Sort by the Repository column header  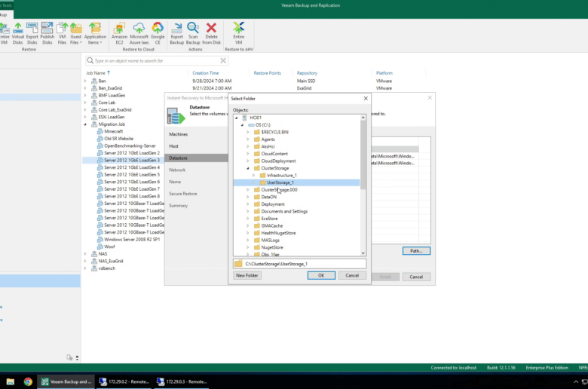[x=307, y=73]
